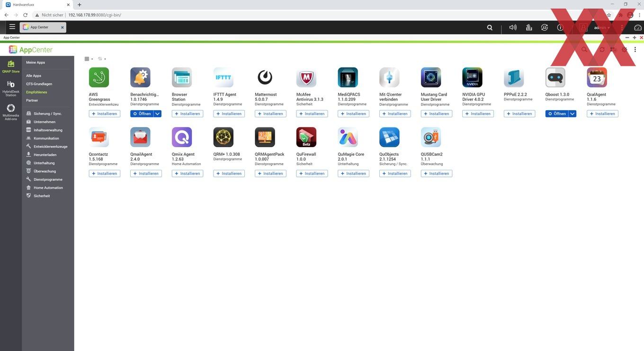The height and width of the screenshot is (351, 644).
Task: Select Partner category
Action: 32,100
